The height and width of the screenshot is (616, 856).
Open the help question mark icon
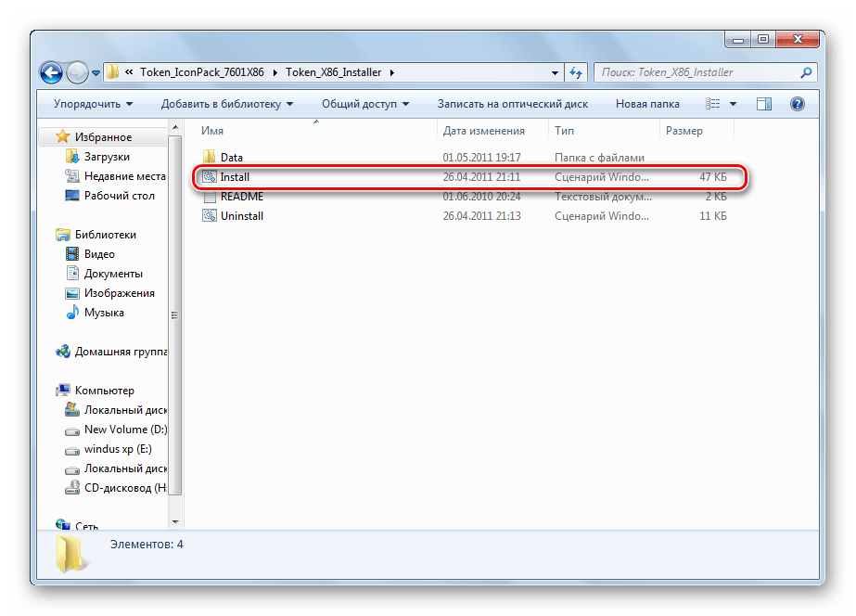tap(797, 104)
